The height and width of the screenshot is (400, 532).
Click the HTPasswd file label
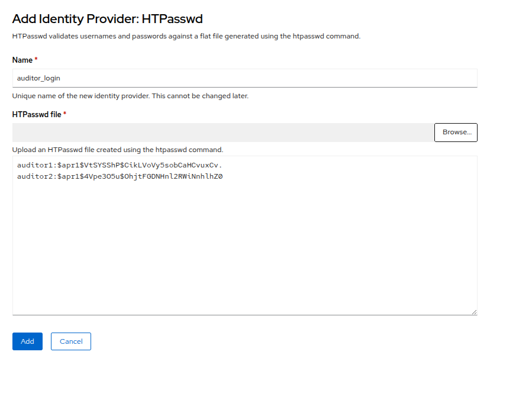point(37,115)
